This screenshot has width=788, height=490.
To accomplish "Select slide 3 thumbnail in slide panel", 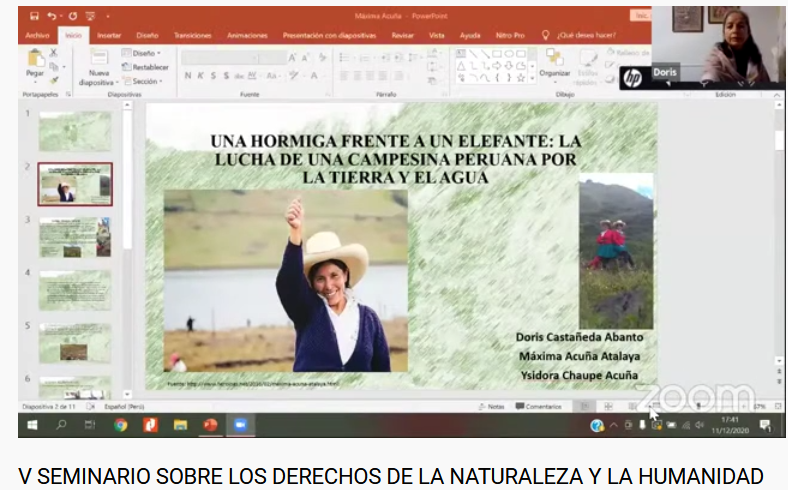I will pyautogui.click(x=75, y=237).
